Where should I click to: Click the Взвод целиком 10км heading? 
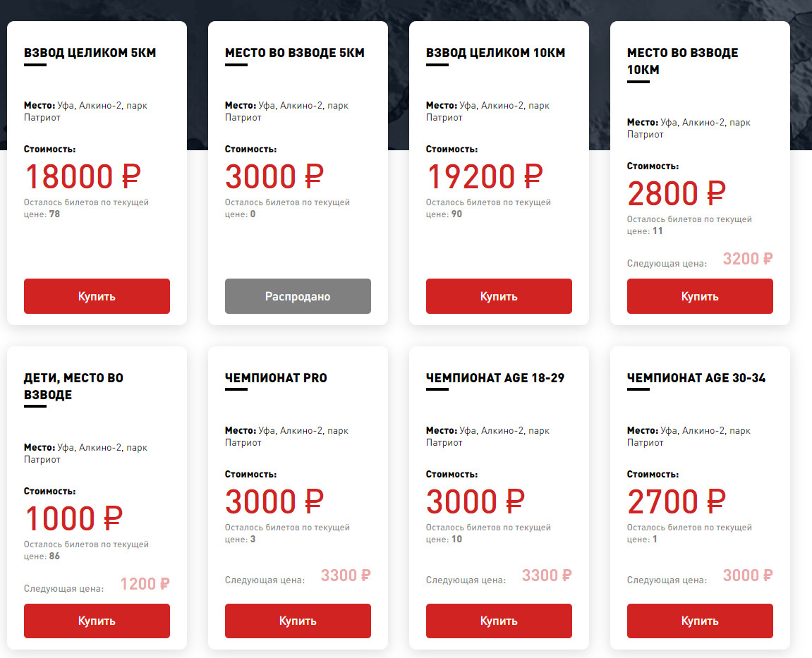click(496, 53)
